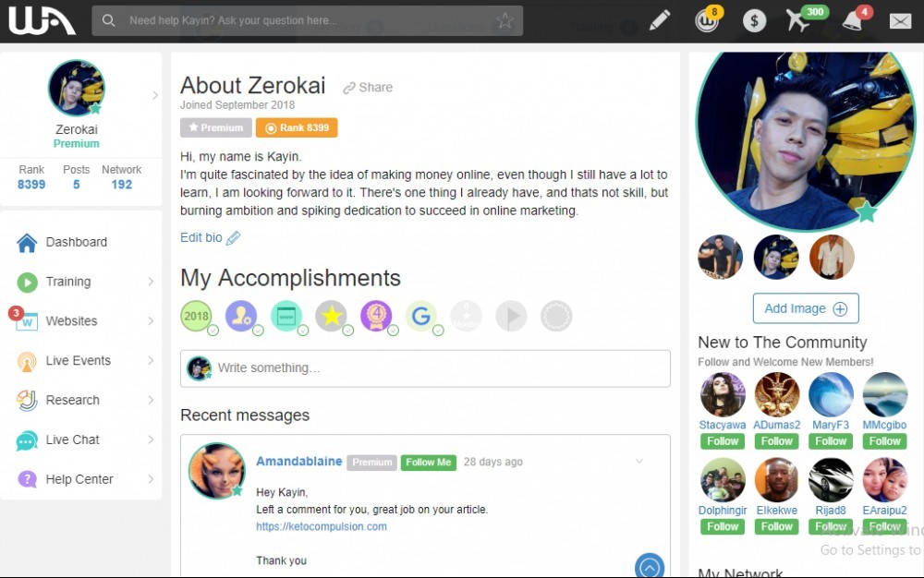Viewport: 924px width, 578px height.
Task: Open dropdown arrow on Amandablaine's message
Action: (639, 462)
